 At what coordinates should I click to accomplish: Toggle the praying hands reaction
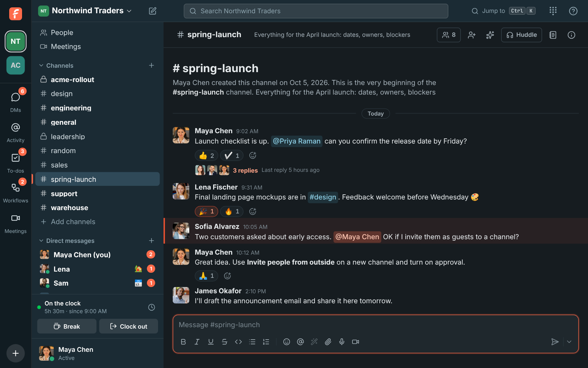tap(207, 276)
